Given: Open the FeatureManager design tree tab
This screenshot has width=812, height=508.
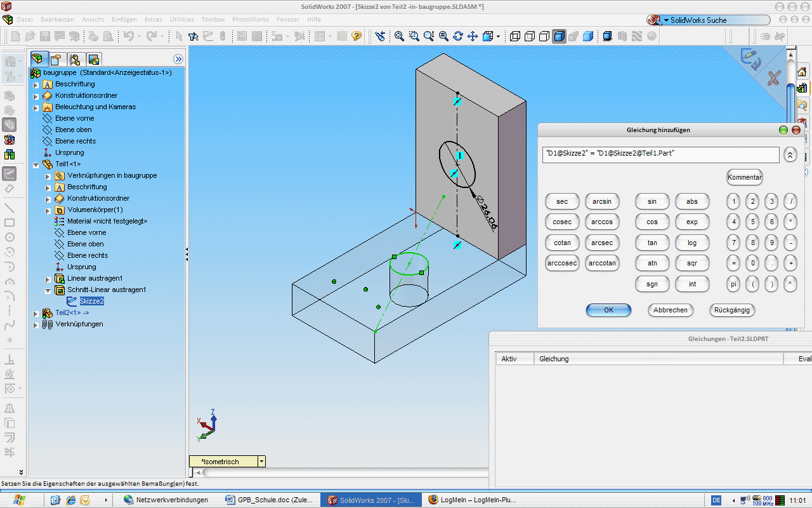Looking at the screenshot, I should coord(38,59).
